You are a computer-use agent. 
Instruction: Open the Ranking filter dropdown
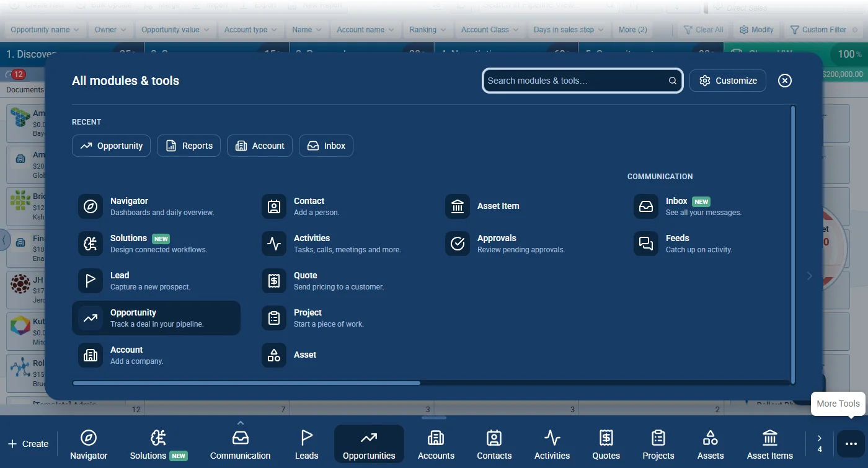click(x=428, y=30)
